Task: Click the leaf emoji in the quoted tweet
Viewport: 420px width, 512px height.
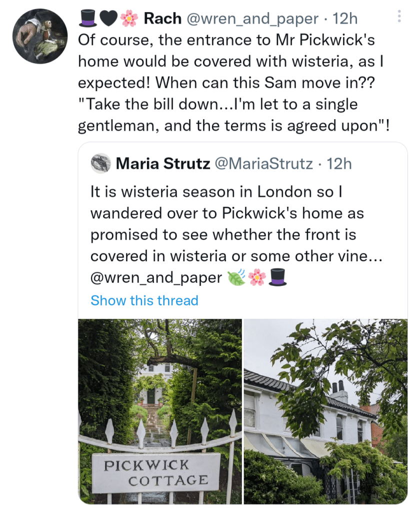Action: [236, 277]
